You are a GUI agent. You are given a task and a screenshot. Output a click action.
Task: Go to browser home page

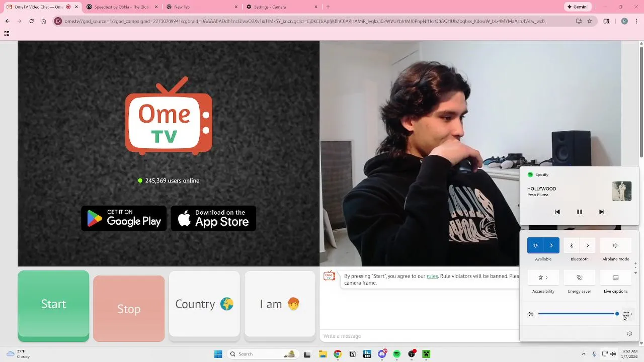coord(44,21)
